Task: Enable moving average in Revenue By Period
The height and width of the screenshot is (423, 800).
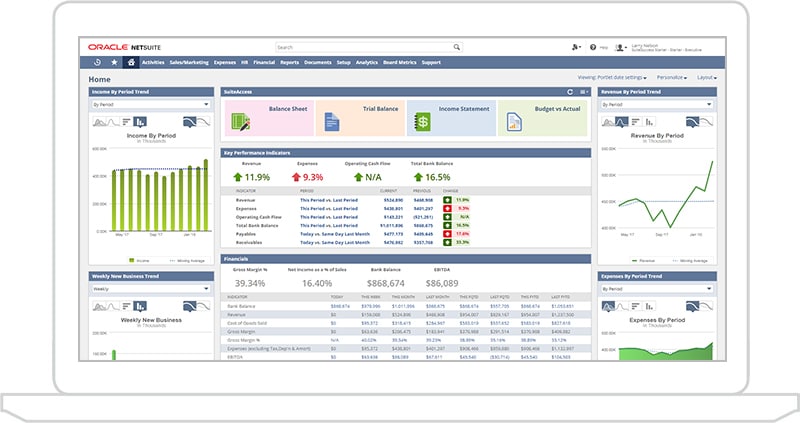Action: pos(692,121)
